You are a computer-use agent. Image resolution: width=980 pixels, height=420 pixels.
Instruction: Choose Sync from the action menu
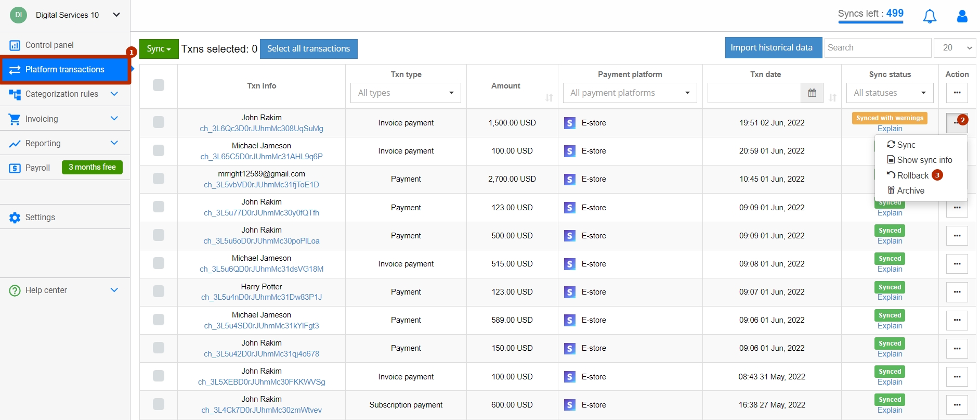(901, 145)
